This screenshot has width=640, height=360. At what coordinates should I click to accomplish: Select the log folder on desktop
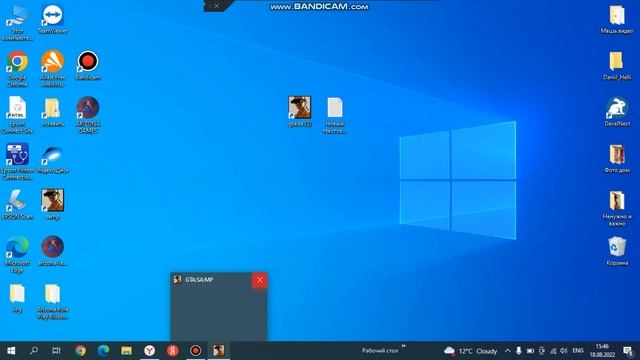pyautogui.click(x=17, y=298)
